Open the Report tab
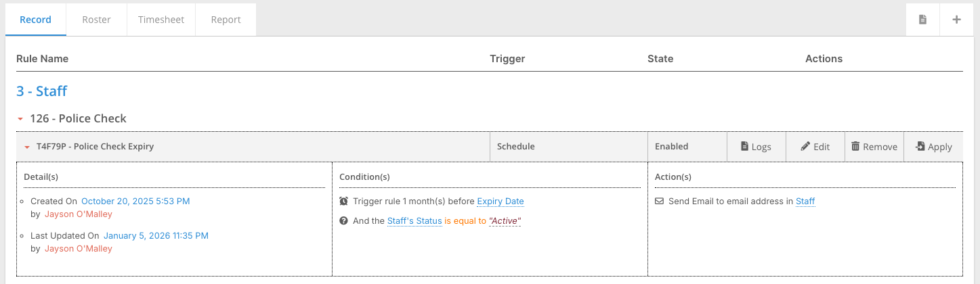This screenshot has height=284, width=980. (x=226, y=20)
